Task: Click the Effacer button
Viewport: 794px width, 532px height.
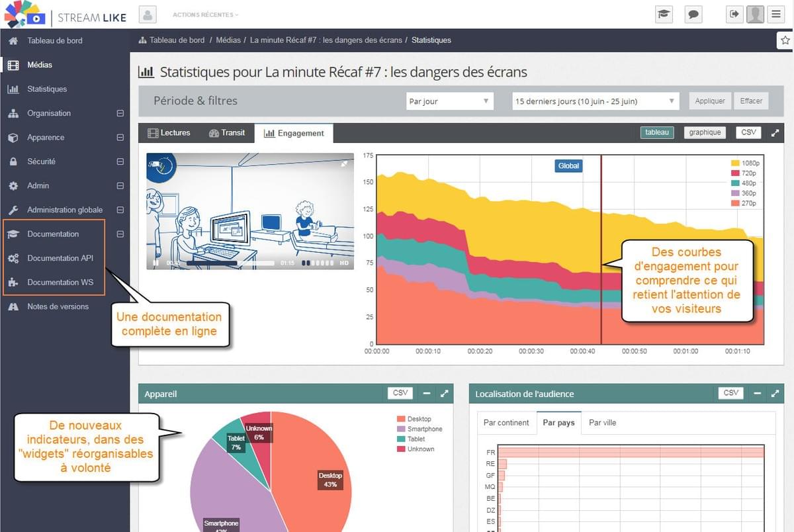Action: [751, 101]
